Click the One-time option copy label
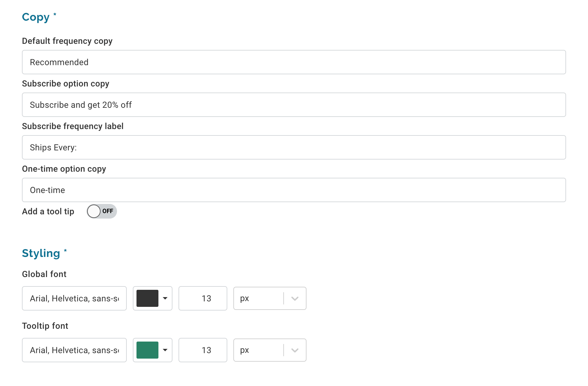588x386 pixels. click(x=64, y=169)
